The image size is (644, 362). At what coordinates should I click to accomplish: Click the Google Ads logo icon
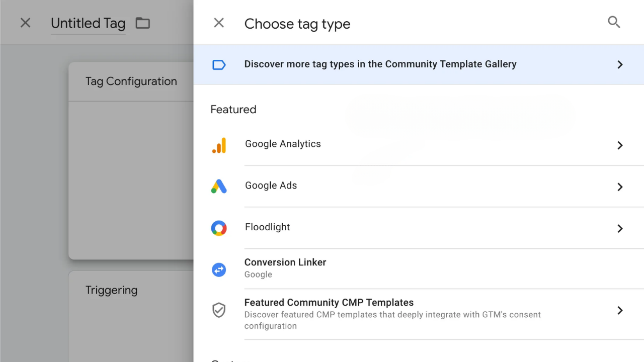[219, 187]
